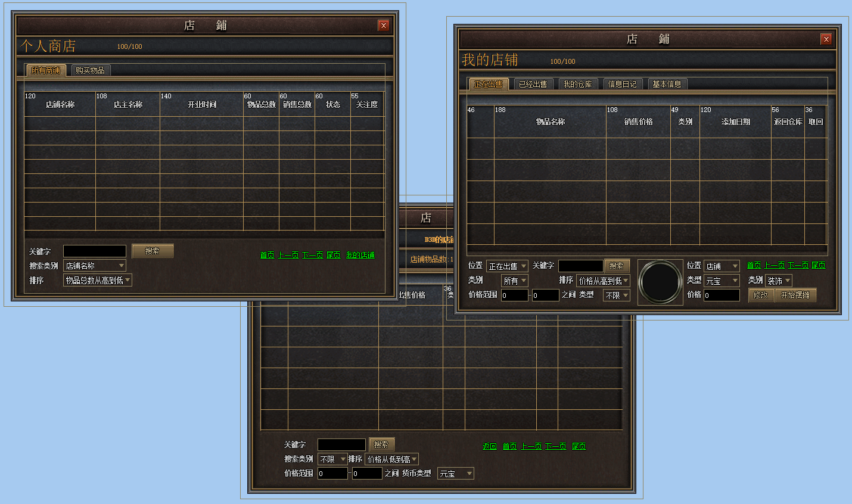Switch to the 购买物品 tab
852x504 pixels.
(90, 70)
